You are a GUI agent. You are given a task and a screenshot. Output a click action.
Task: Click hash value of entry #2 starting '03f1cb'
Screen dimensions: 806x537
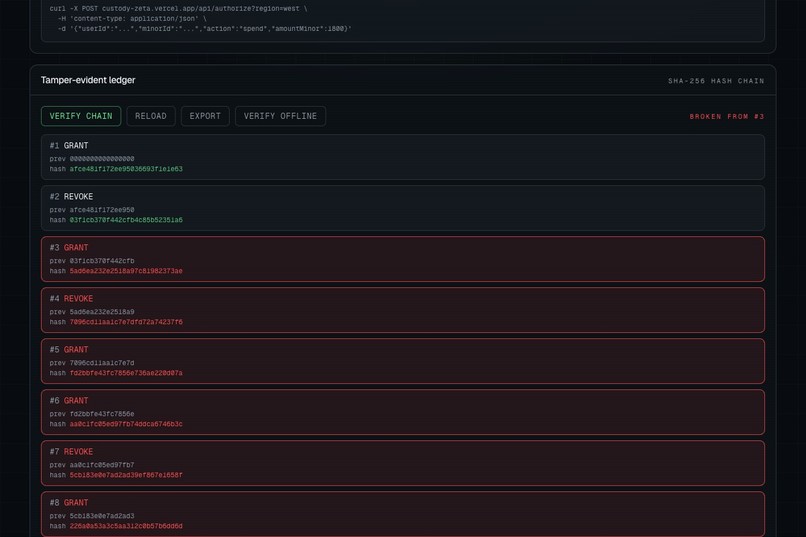point(126,220)
